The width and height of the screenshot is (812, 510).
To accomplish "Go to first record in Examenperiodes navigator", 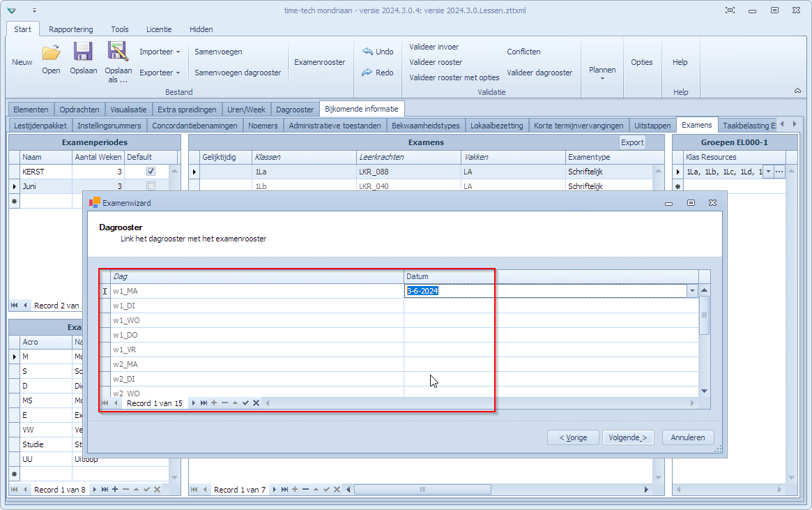I will coord(14,306).
